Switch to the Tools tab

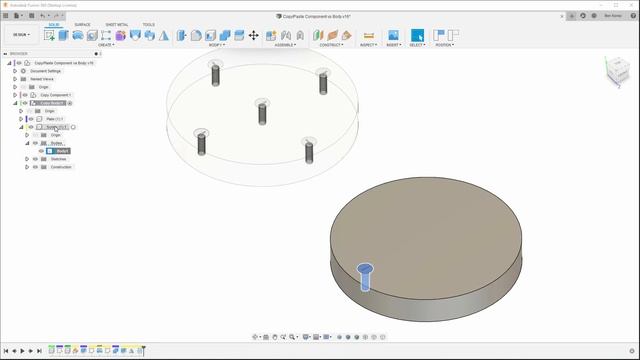tap(149, 25)
